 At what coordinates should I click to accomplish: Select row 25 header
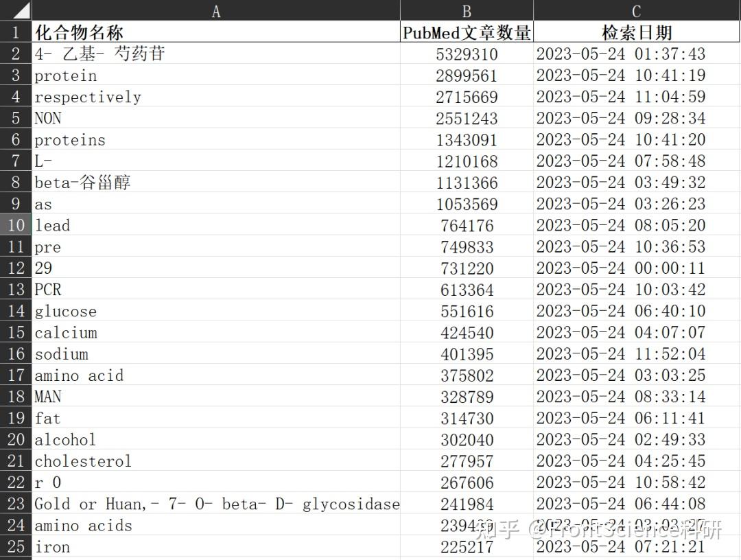(16, 547)
